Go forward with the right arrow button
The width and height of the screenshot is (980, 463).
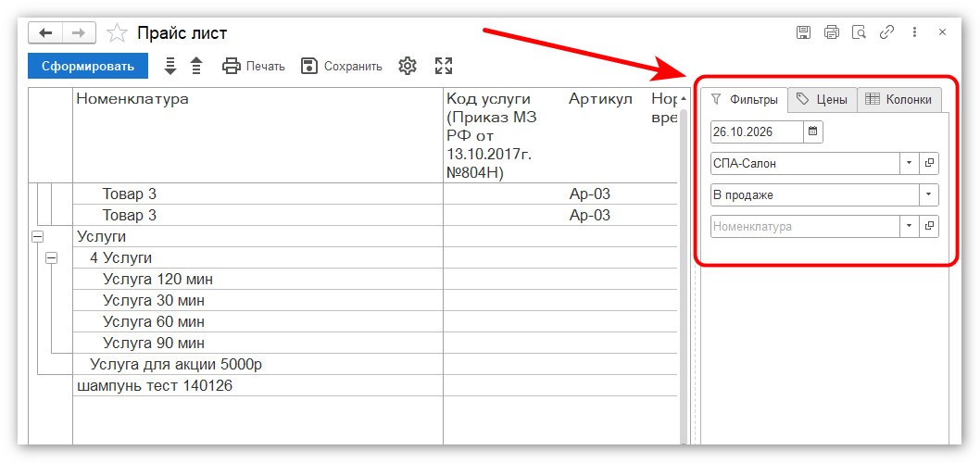[x=79, y=32]
